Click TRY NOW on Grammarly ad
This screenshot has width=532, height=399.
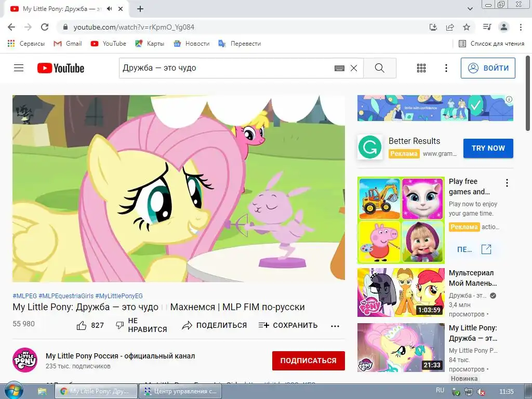point(488,148)
